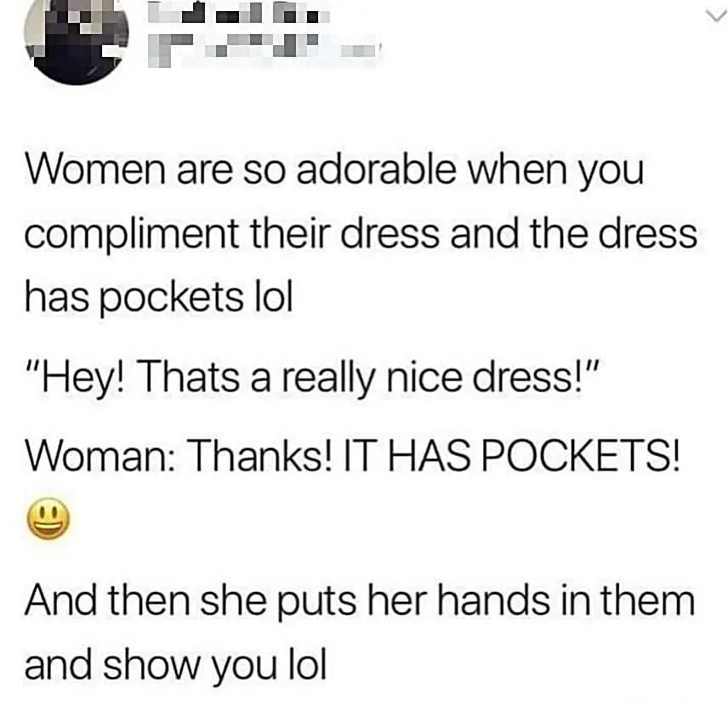Select the capitalized phrase 'IT HAS POCKETS!'
Viewport: 728px width, 728px height.
click(x=511, y=455)
